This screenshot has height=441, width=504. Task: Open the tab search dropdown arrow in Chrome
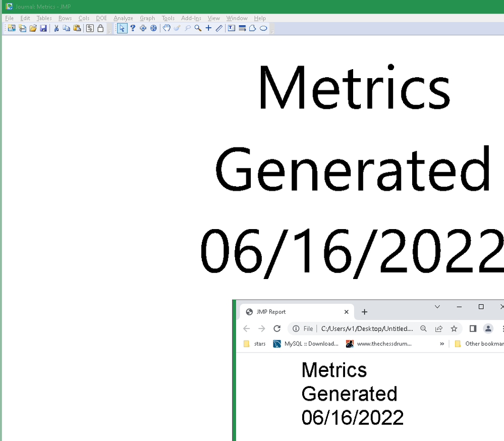[437, 307]
